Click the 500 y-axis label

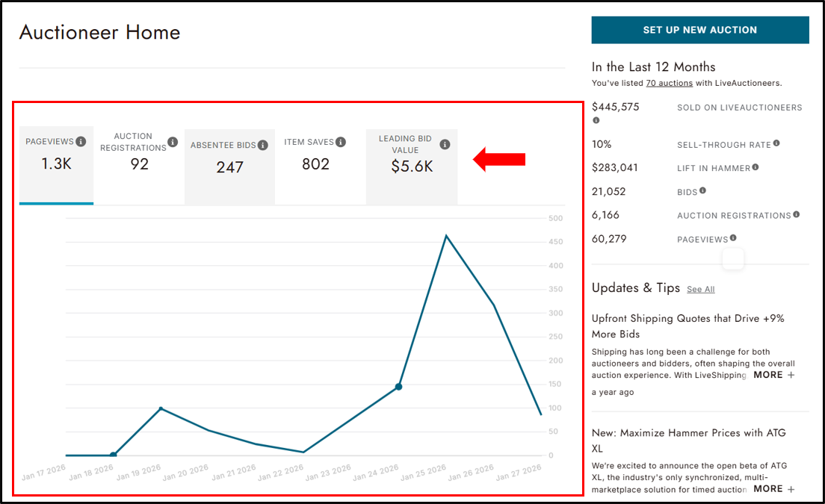tap(556, 218)
